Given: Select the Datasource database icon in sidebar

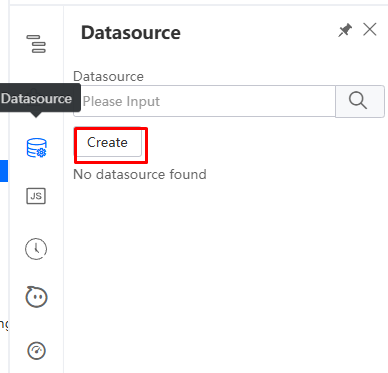Looking at the screenshot, I should click(36, 148).
